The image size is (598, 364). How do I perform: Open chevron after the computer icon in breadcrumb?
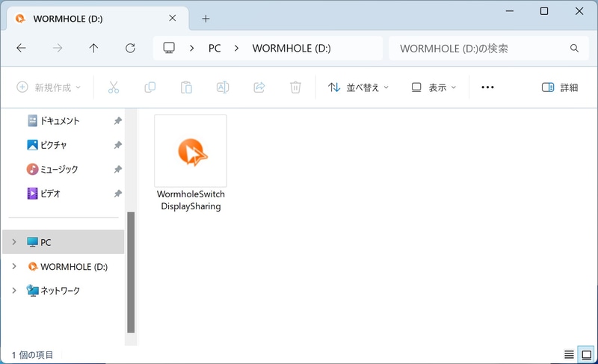tap(192, 49)
